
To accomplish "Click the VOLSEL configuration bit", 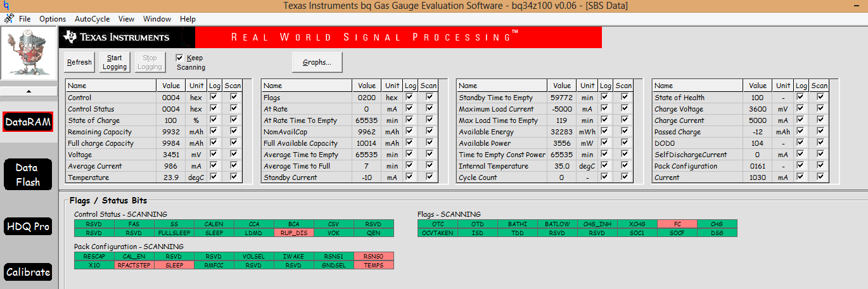I will click(x=254, y=256).
